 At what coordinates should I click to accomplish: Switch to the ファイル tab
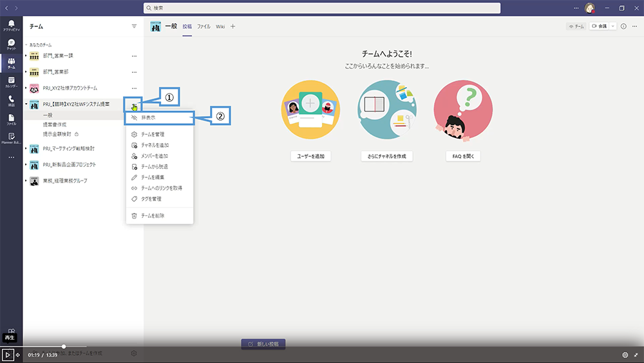204,26
